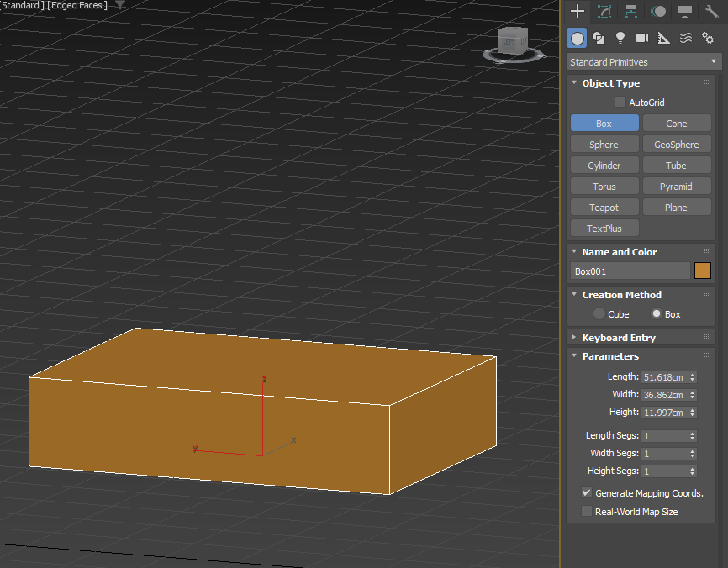Screen dimensions: 728x568
Task: Expand the Keyboard Entry rollout
Action: pos(618,338)
